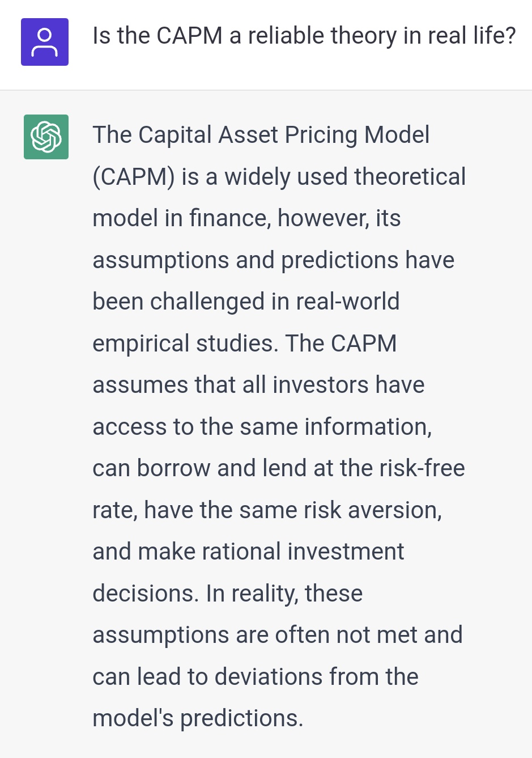532x758 pixels.
Task: Click the user question about CAPM reliability
Action: click(304, 36)
